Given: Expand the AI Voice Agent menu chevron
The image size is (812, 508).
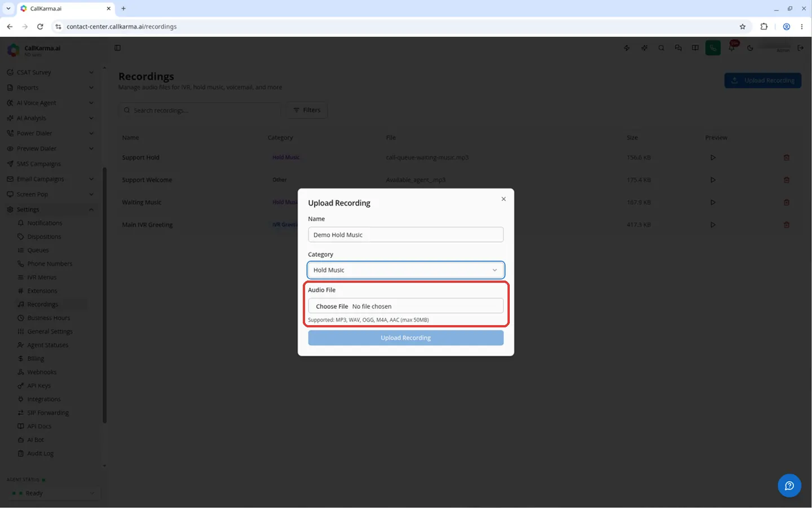Looking at the screenshot, I should pos(91,103).
